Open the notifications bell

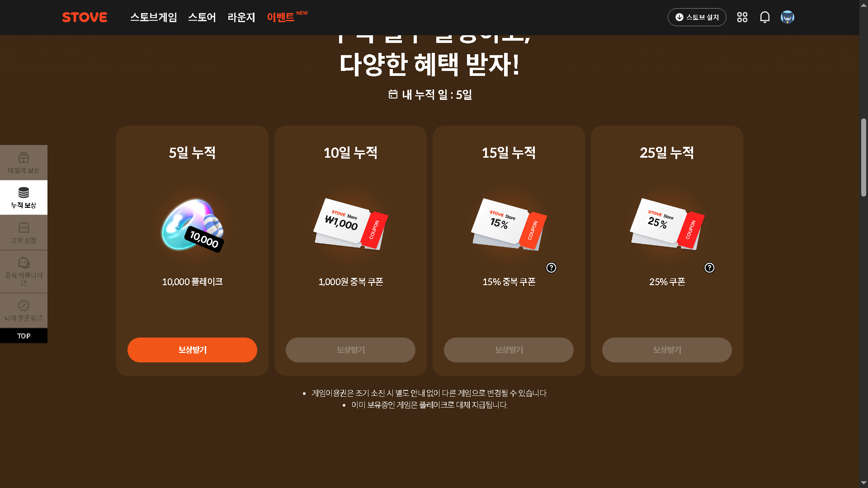[x=764, y=17]
